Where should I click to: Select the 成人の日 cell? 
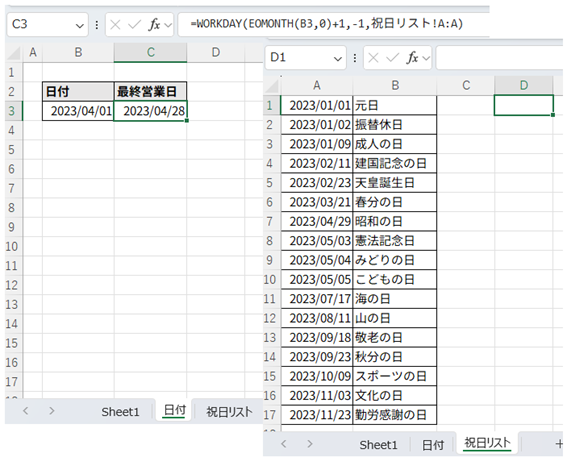(x=395, y=144)
